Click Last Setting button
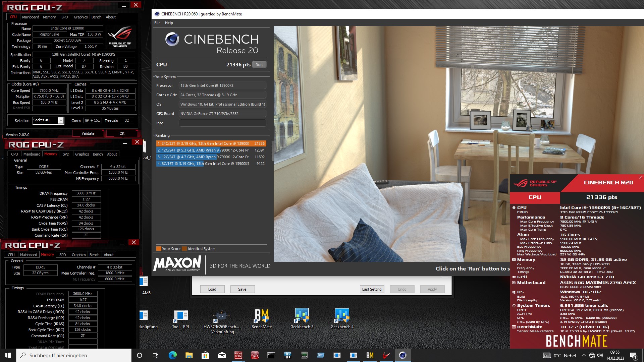 point(372,289)
